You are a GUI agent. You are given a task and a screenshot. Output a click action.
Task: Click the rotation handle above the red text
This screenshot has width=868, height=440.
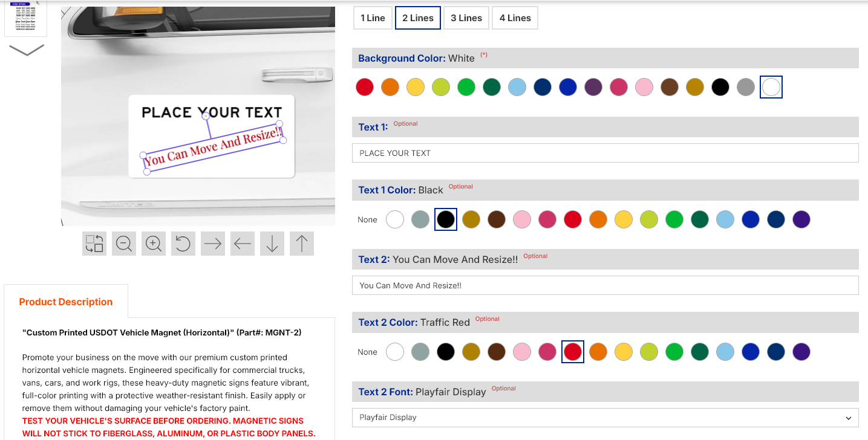(x=206, y=115)
